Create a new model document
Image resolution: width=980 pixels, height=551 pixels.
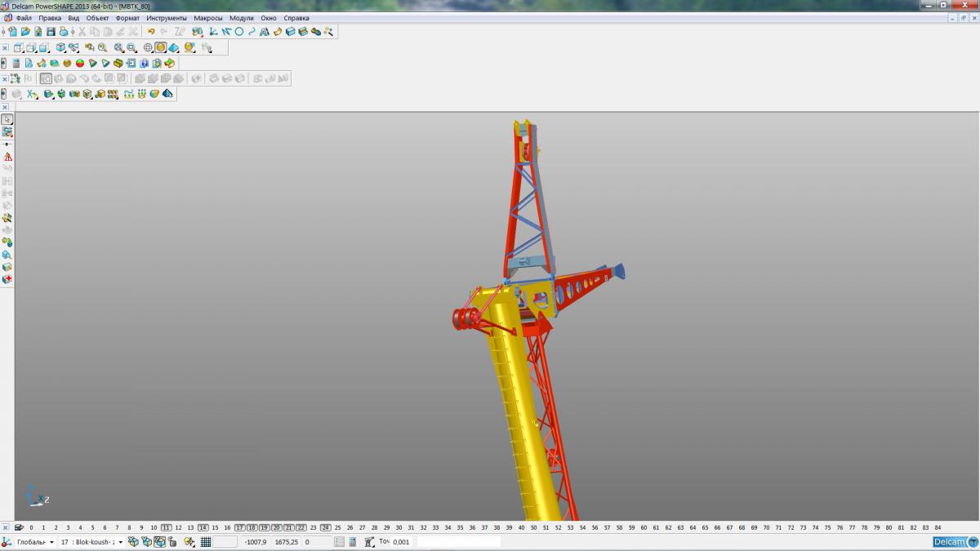tap(12, 31)
